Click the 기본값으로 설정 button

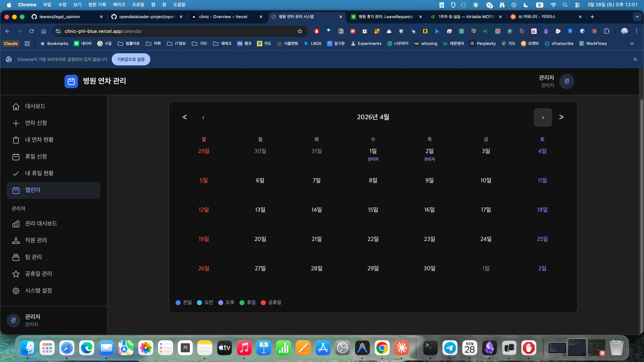[x=131, y=59]
